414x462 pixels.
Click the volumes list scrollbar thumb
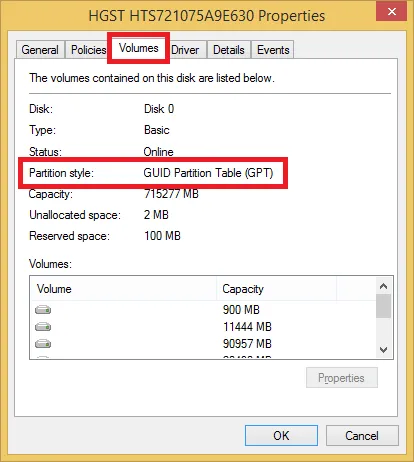click(x=384, y=306)
